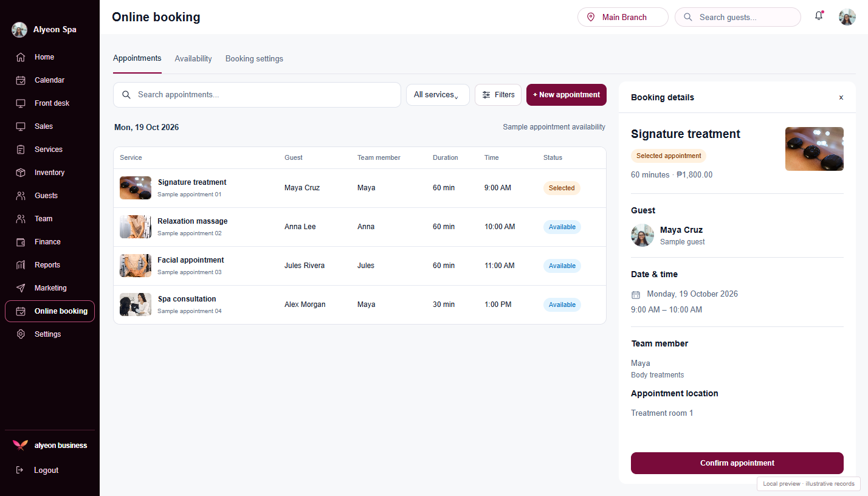Click Available badge for Facial appointment
868x496 pixels.
tap(562, 266)
